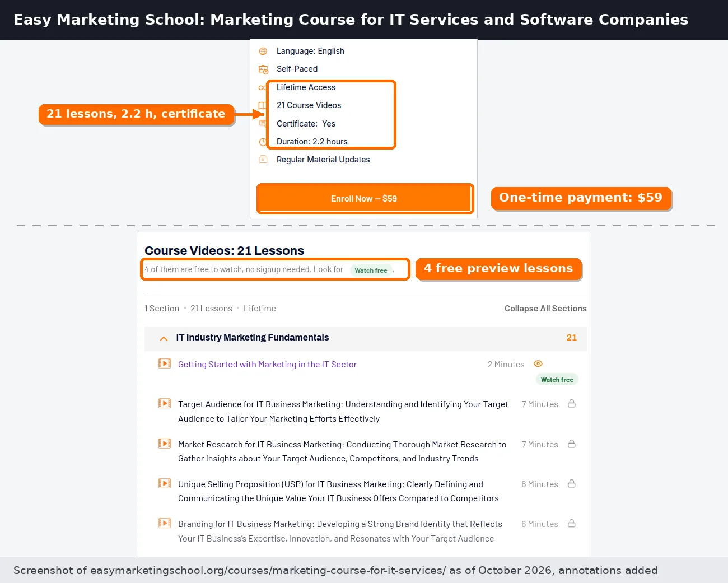Open Getting Started with Marketing in the IT Sector
Viewport: 728px width, 583px height.
(x=267, y=365)
